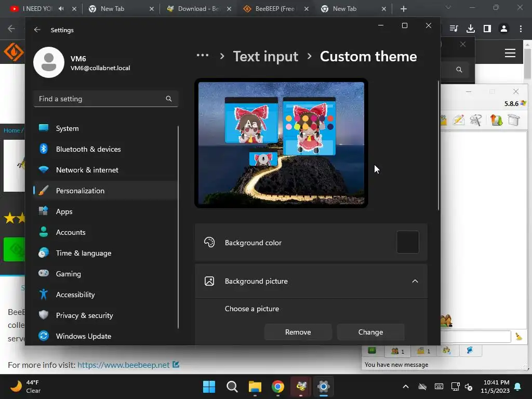Screen dimensions: 532x399
Task: Click BeeBEEP compose message pencil icon
Action: point(458,120)
